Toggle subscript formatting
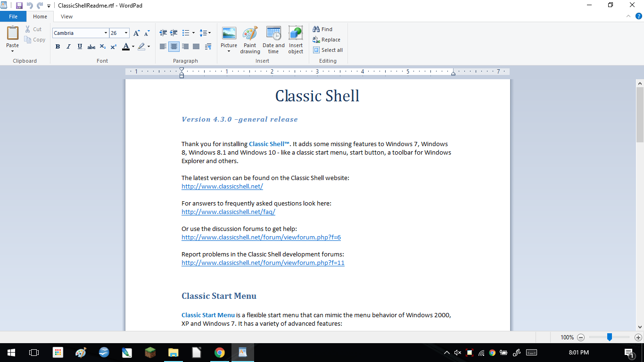644x362 pixels. (103, 47)
